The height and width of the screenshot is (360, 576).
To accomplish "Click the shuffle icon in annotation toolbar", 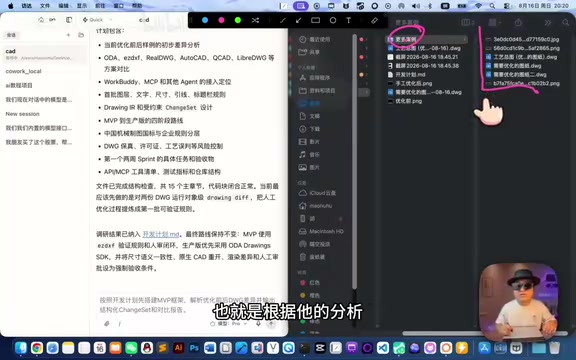I will click(x=255, y=21).
